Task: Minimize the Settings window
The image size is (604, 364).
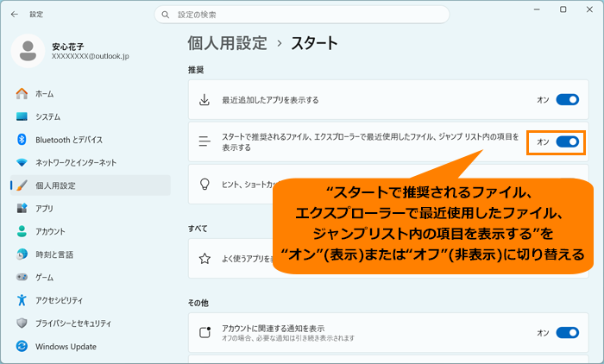Action: (537, 9)
